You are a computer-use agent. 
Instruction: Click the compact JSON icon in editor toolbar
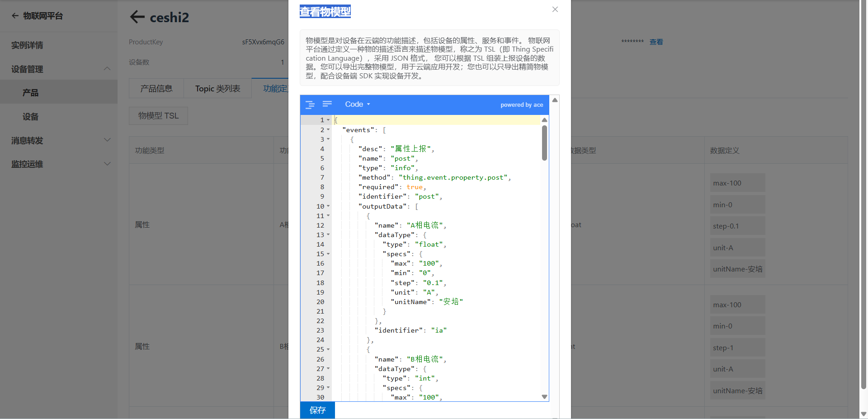point(327,105)
